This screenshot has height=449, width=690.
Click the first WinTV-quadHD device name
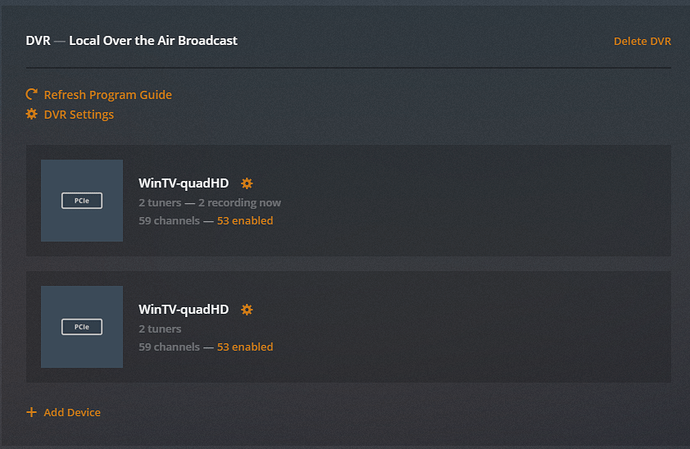[183, 184]
